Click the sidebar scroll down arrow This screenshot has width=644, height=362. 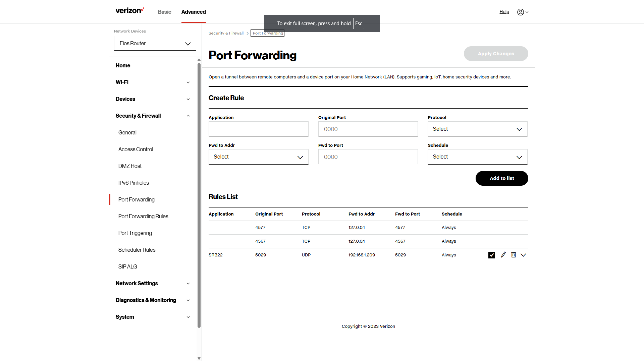(x=199, y=358)
